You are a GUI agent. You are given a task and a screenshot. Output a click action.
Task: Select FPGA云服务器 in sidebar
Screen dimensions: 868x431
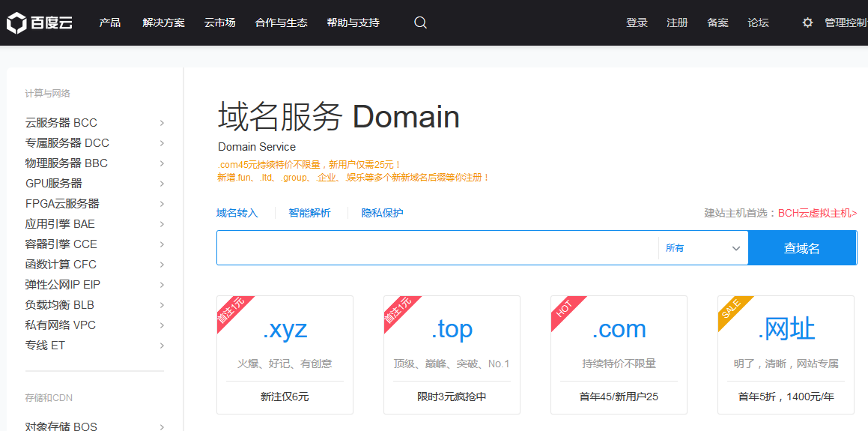(63, 204)
